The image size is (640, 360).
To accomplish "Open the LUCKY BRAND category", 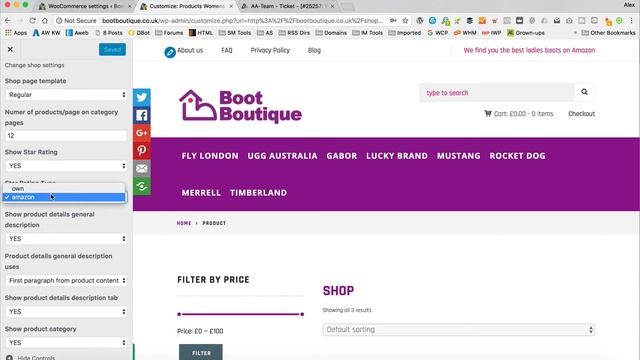I will (397, 156).
